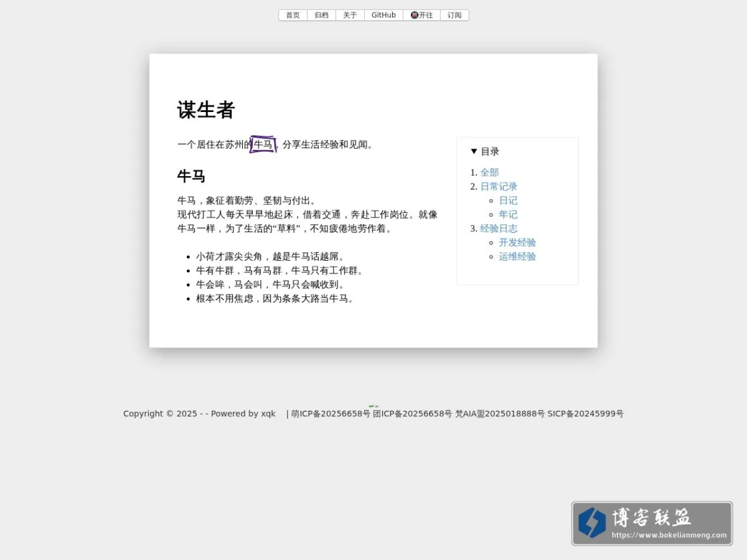
Task: Open the 运维经验 sub-link
Action: [517, 256]
